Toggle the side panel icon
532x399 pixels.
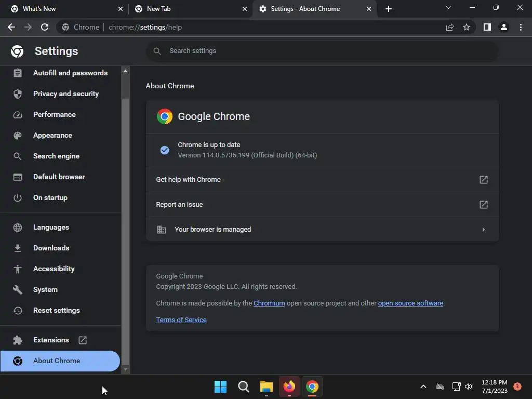click(487, 27)
